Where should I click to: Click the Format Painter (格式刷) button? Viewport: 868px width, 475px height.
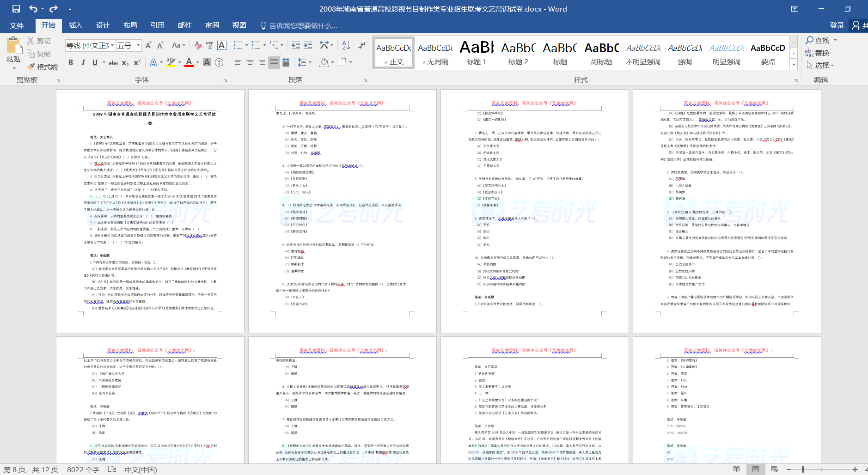tap(43, 67)
